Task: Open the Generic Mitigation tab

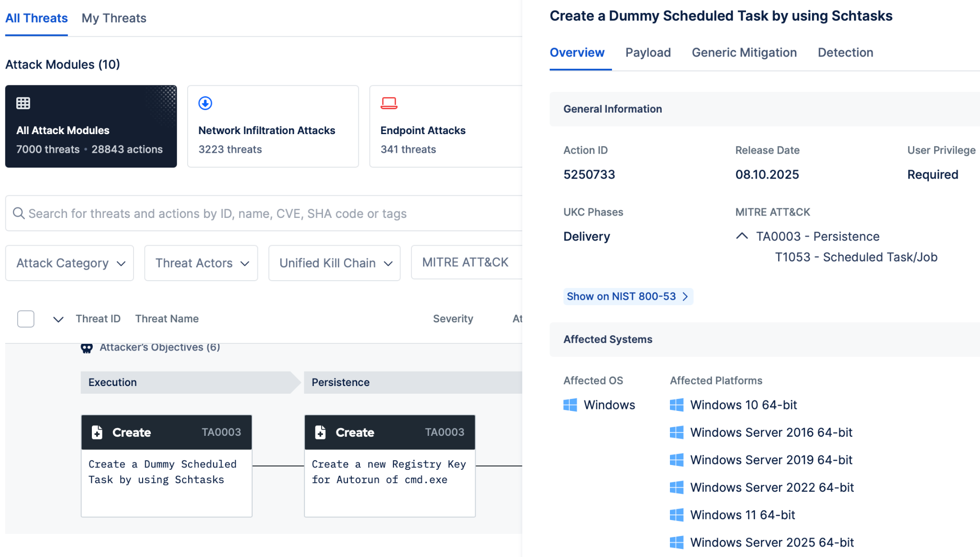Action: coord(744,53)
